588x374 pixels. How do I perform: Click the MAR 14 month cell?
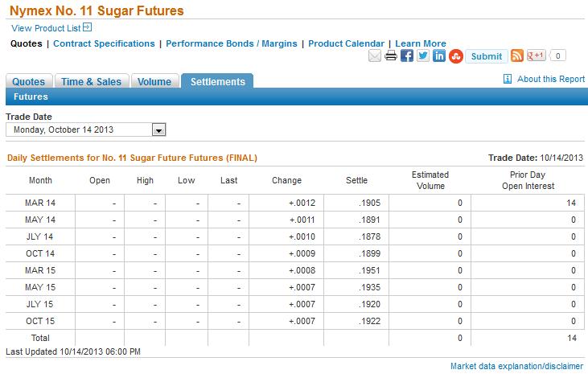tap(40, 203)
